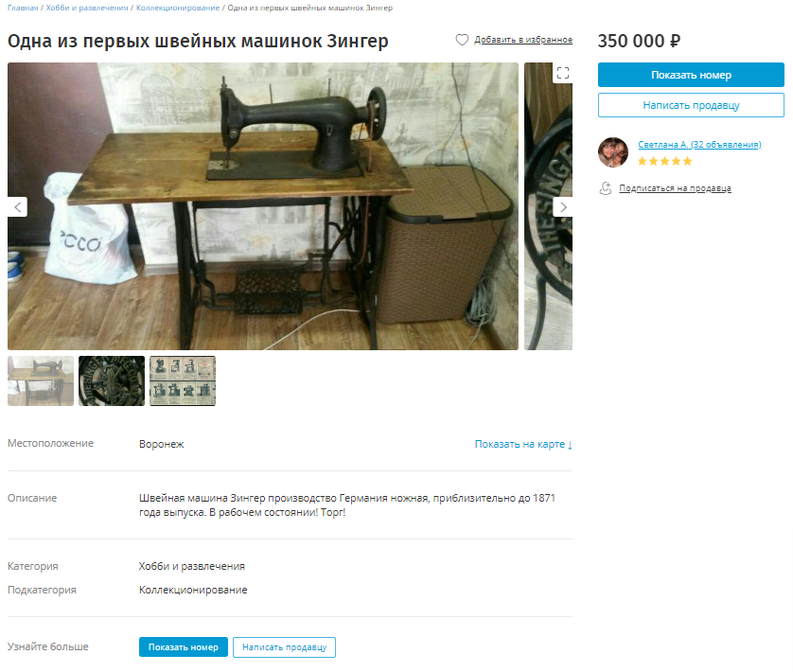Image resolution: width=793 pixels, height=672 pixels.
Task: Click the five-star seller rating
Action: tap(664, 162)
